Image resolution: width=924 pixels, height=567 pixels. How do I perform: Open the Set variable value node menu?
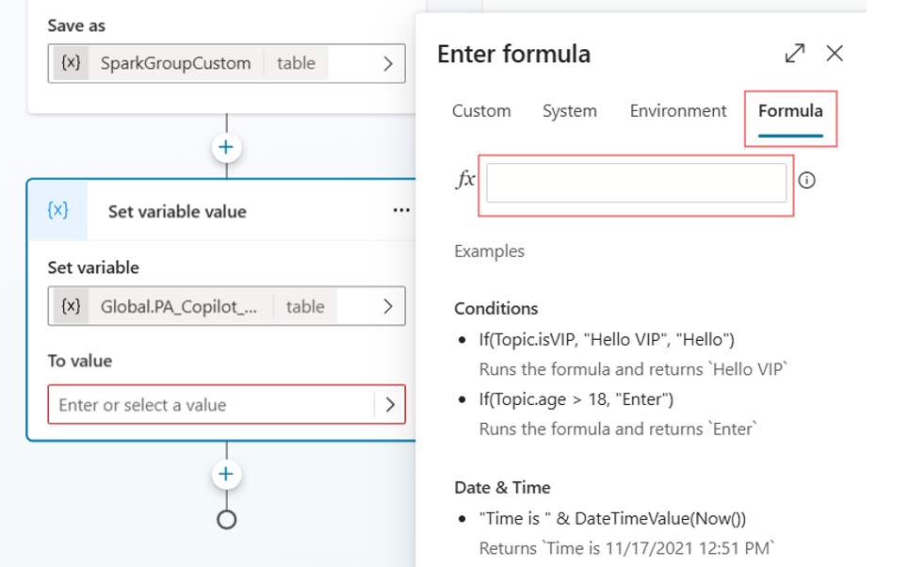pos(401,210)
